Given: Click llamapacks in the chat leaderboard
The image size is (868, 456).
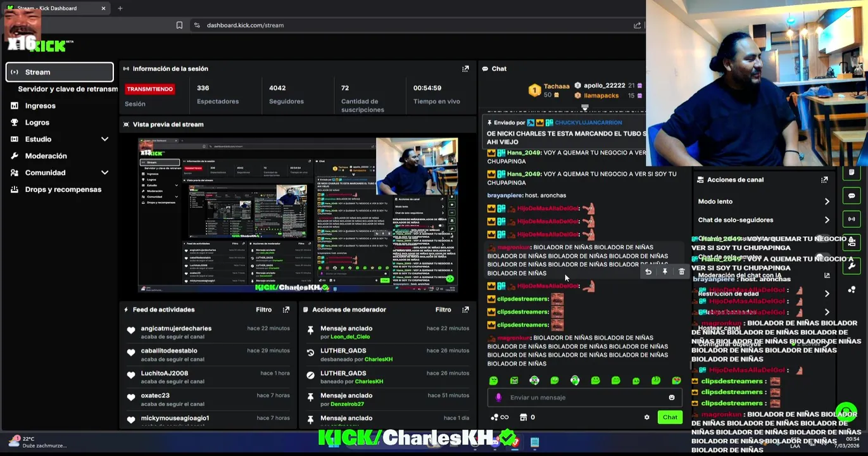Looking at the screenshot, I should pyautogui.click(x=601, y=96).
